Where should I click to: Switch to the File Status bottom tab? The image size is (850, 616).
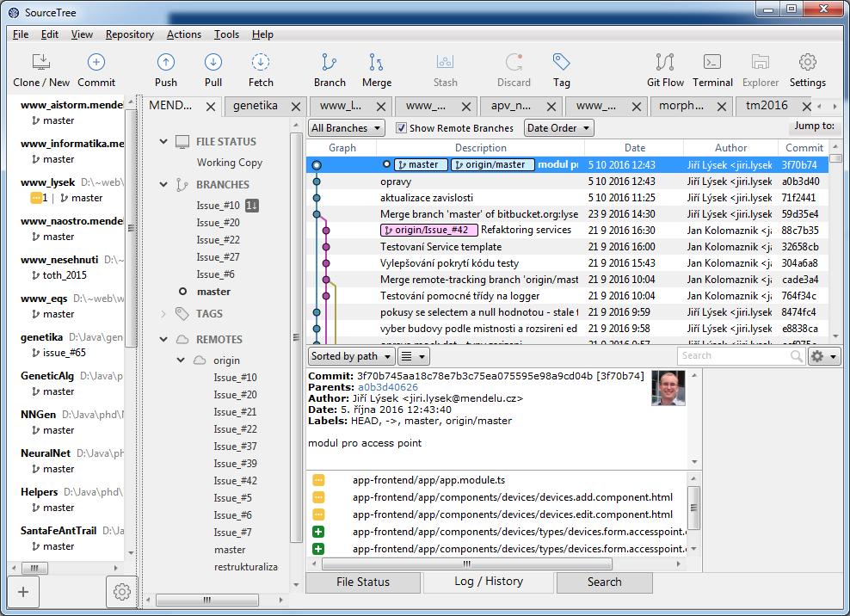(x=363, y=582)
